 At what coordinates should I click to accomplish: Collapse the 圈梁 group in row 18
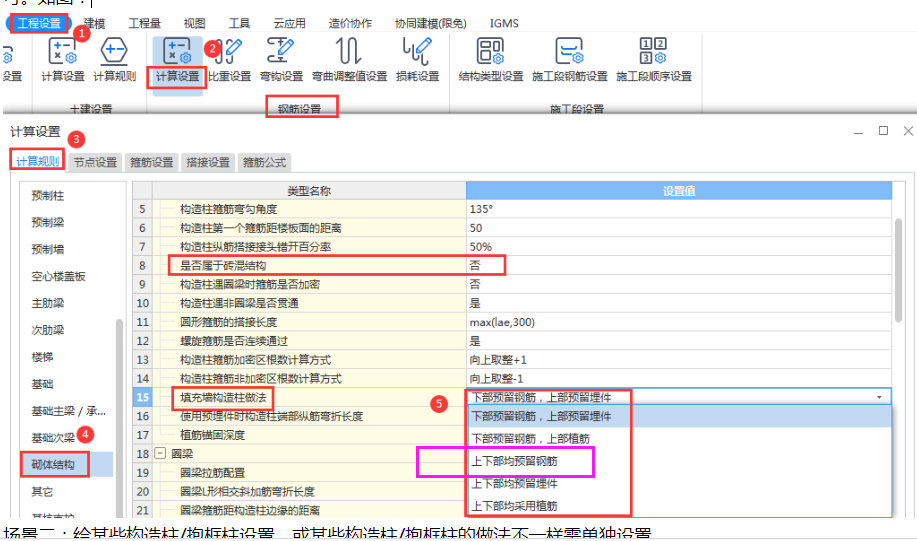(x=160, y=453)
